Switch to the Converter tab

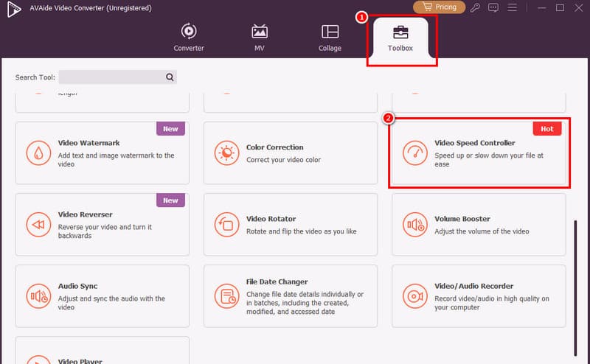[189, 38]
